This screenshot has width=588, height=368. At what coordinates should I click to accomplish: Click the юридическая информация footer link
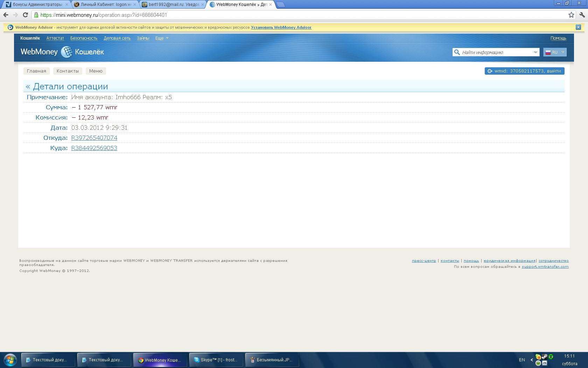(510, 261)
